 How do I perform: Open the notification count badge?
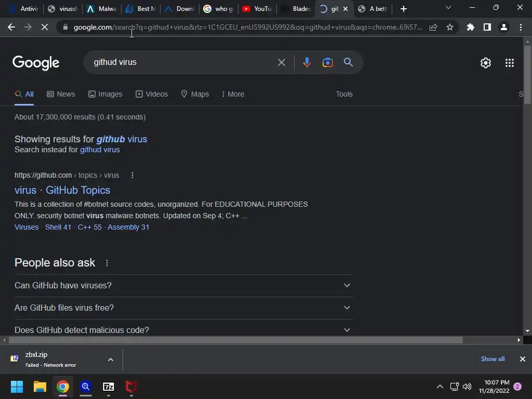point(517,387)
